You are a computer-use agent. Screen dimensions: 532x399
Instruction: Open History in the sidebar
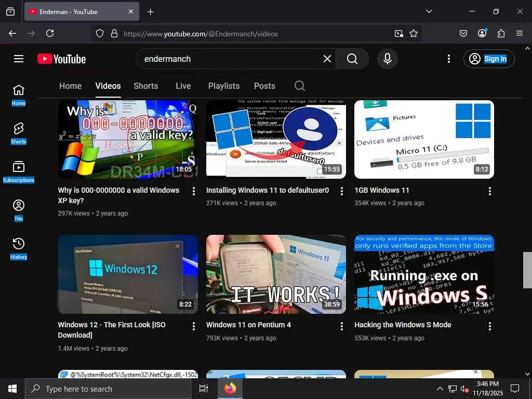click(19, 249)
